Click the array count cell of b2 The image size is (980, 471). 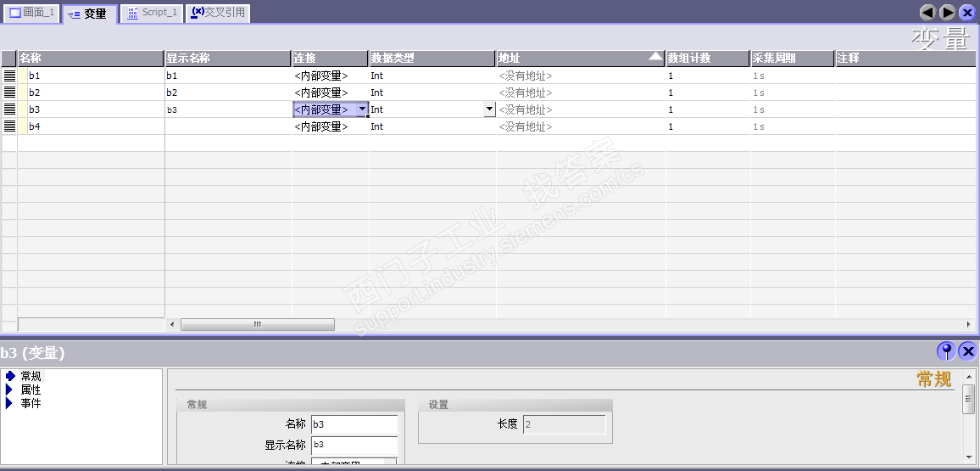[x=708, y=93]
